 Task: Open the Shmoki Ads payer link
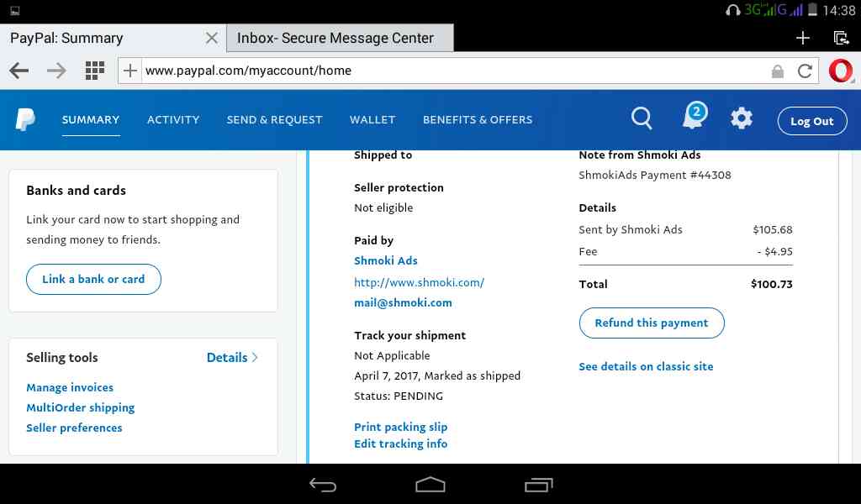pyautogui.click(x=386, y=261)
